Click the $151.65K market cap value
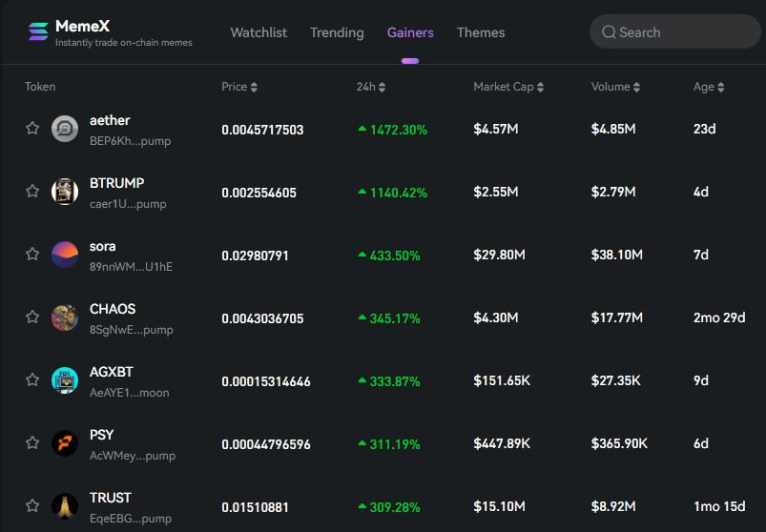This screenshot has width=766, height=532. [x=502, y=380]
